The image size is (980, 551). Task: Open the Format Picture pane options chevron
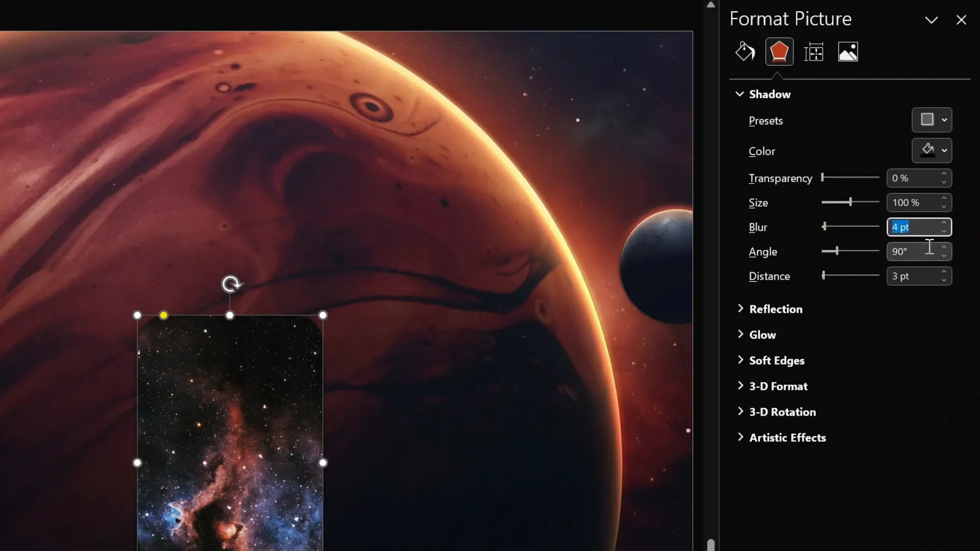coord(931,20)
